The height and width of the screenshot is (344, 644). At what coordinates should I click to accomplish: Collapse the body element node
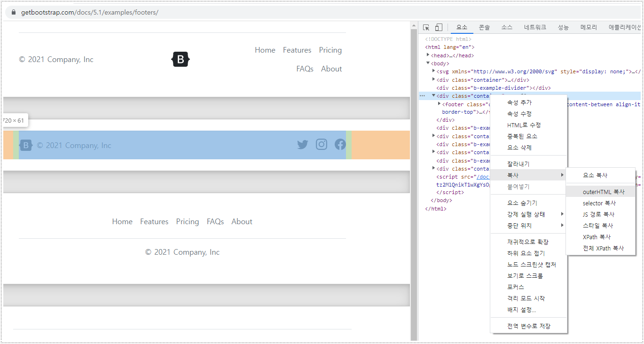428,63
